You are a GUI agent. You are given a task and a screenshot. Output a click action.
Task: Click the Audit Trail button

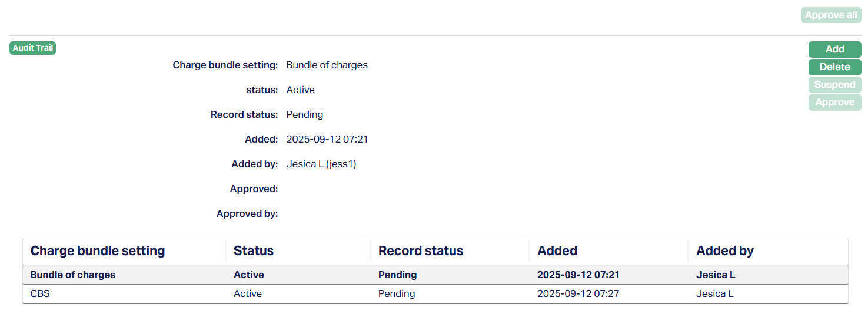(x=32, y=48)
